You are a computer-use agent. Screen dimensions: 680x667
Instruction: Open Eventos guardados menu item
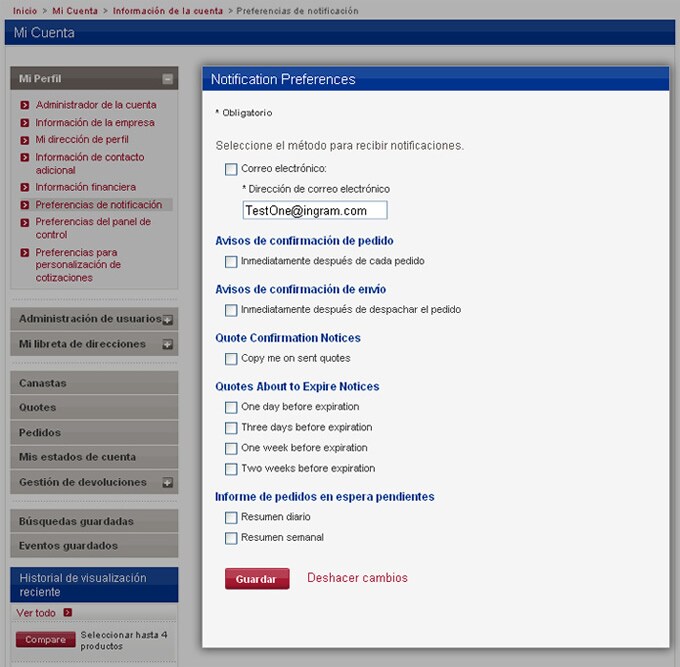coord(94,546)
